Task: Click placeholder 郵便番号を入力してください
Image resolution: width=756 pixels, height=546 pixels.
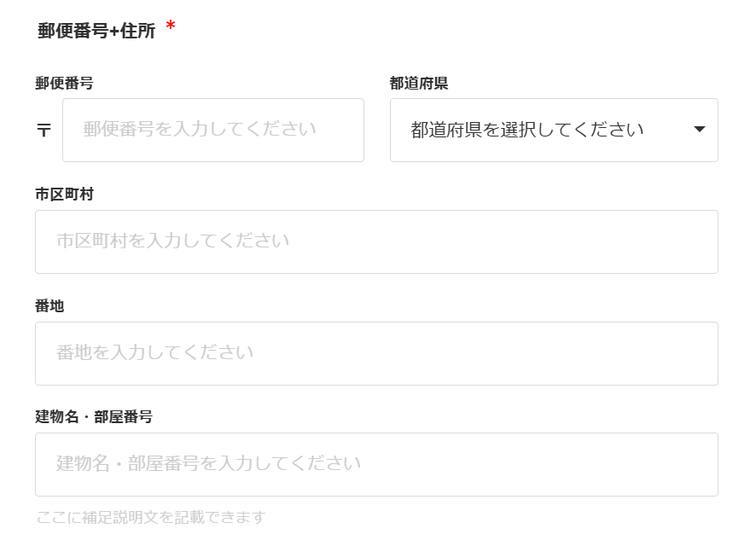Action: click(200, 130)
